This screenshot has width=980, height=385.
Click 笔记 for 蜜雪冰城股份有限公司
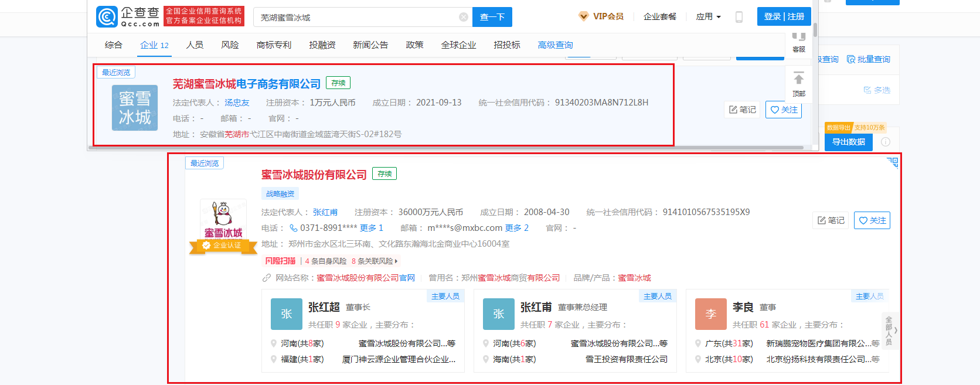pos(831,220)
